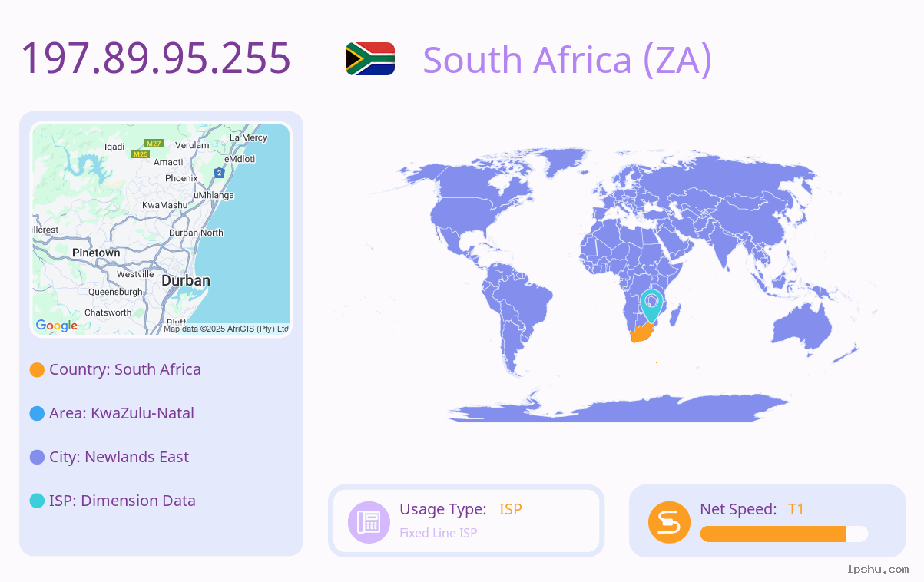Click the IP address 197.89.95.255 heading

coord(156,58)
